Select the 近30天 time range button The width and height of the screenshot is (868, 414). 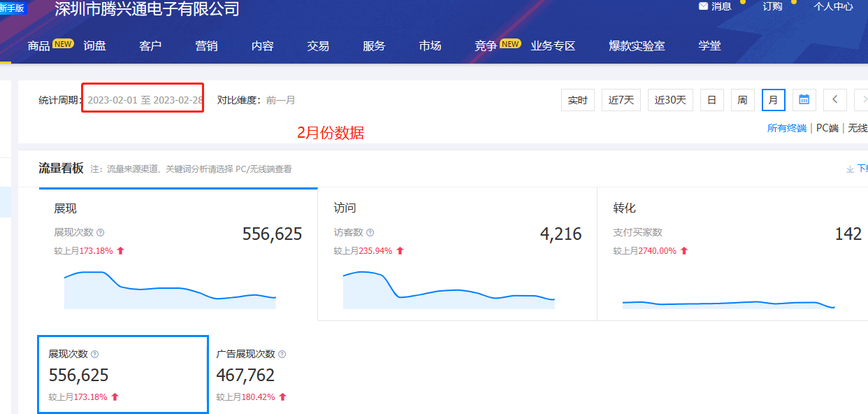pyautogui.click(x=670, y=100)
